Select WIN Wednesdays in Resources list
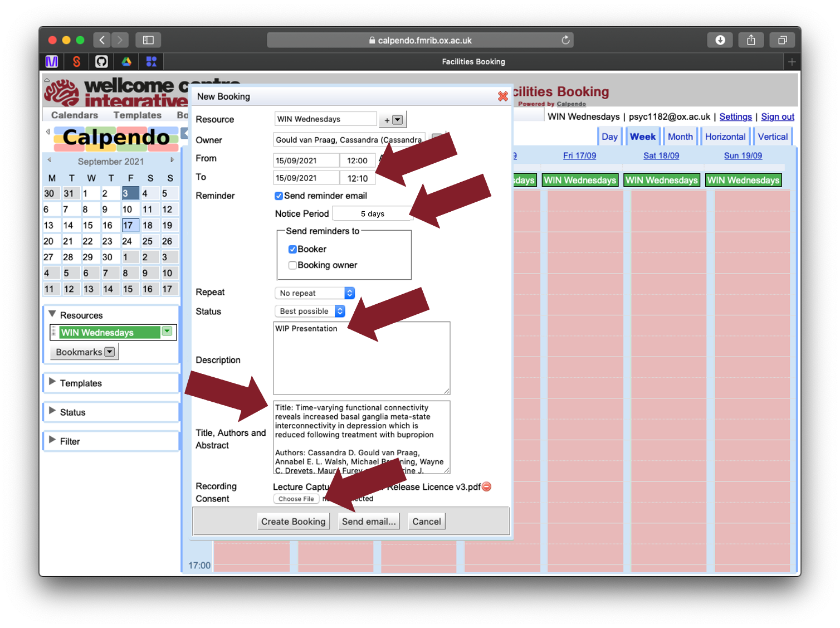 [x=110, y=333]
